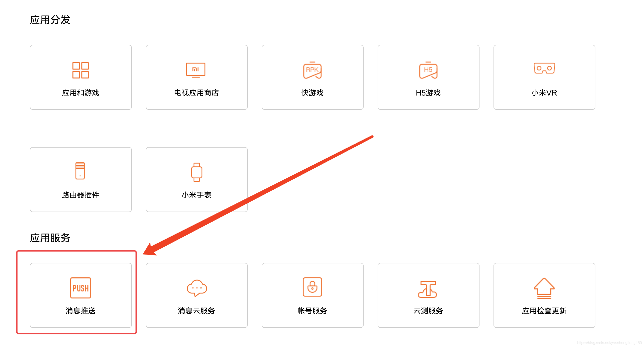Click the account lock icon

(x=312, y=287)
